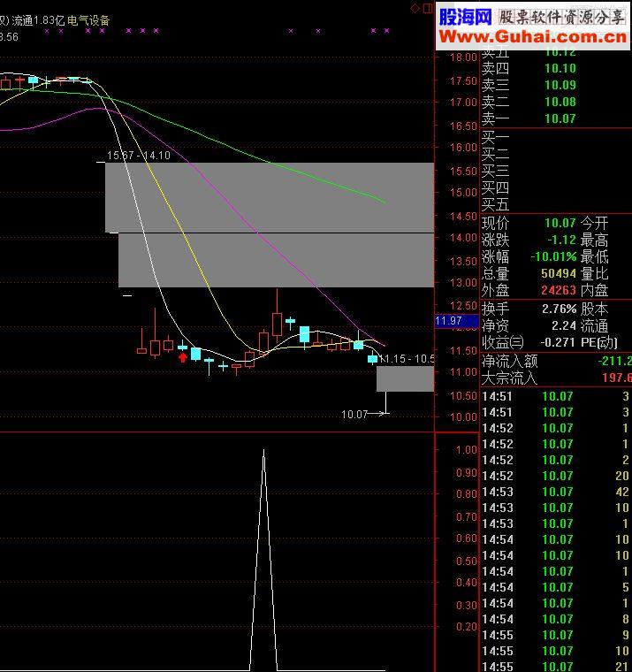The width and height of the screenshot is (632, 672).
Task: Select the 14:52 trade with volume 20
Action: tap(556, 476)
